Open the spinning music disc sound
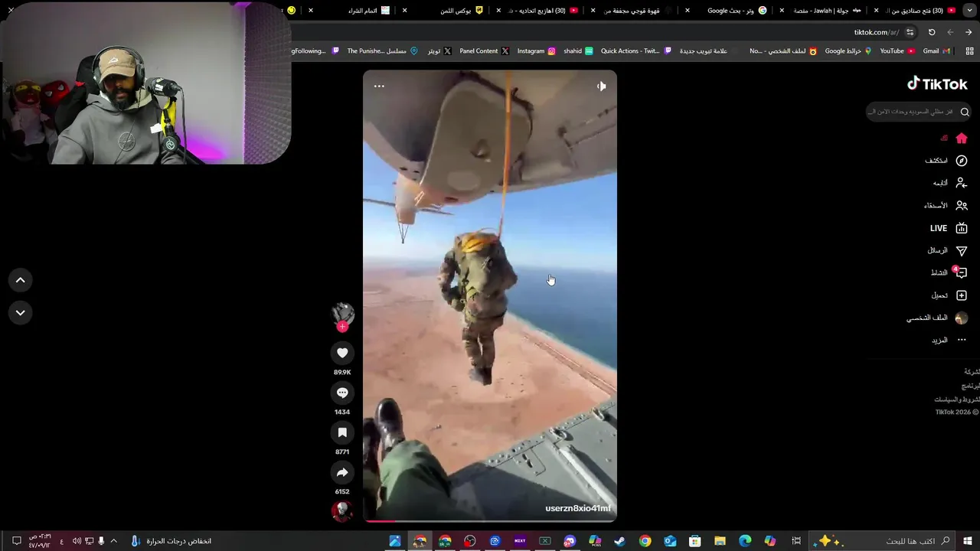Viewport: 980px width, 551px height. [342, 510]
